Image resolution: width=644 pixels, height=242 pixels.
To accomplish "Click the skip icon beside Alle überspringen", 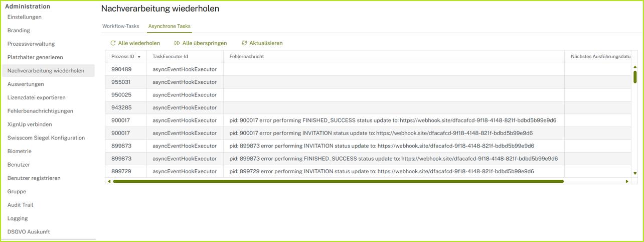I will point(177,43).
